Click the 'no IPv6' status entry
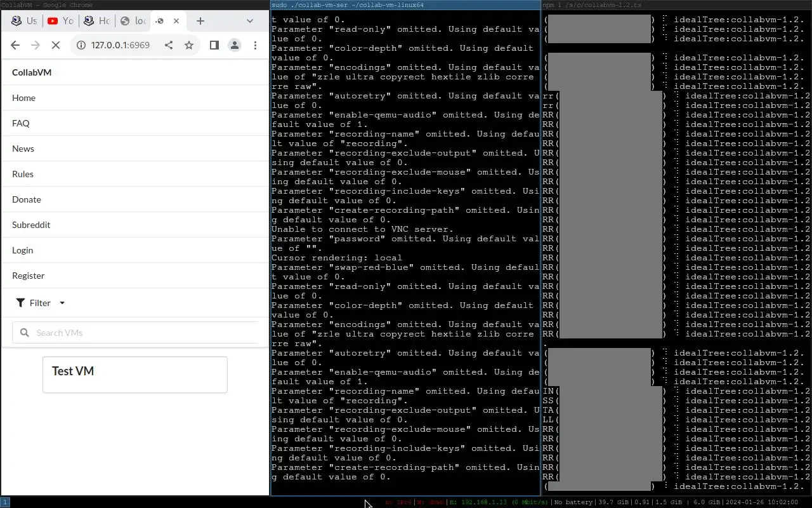 click(398, 502)
